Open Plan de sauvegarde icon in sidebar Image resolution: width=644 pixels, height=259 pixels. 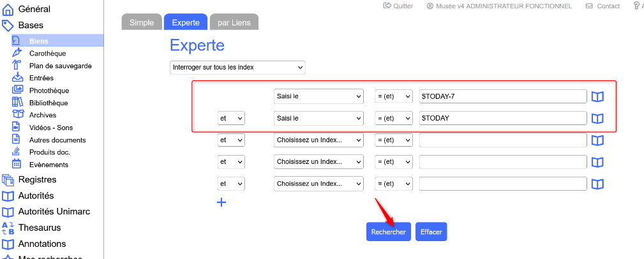click(17, 66)
